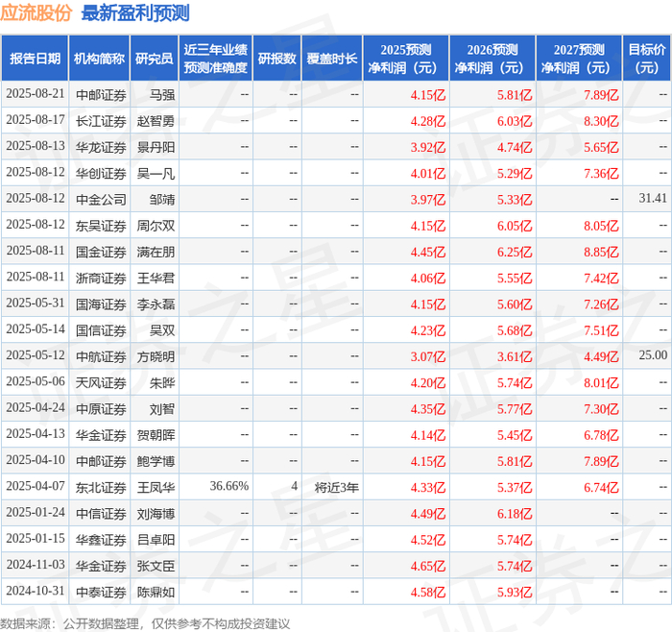Click the 最新盈利预测 heading text
Image resolution: width=672 pixels, height=632 pixels.
[x=135, y=13]
